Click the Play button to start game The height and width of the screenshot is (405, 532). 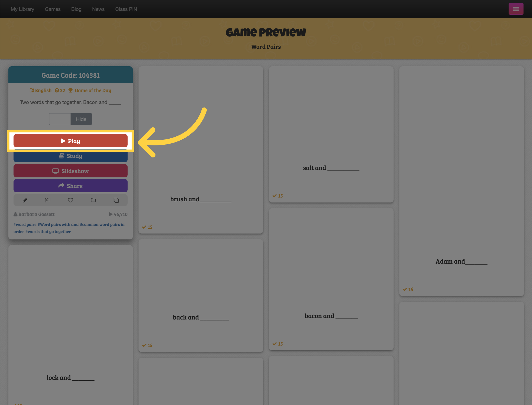click(71, 141)
